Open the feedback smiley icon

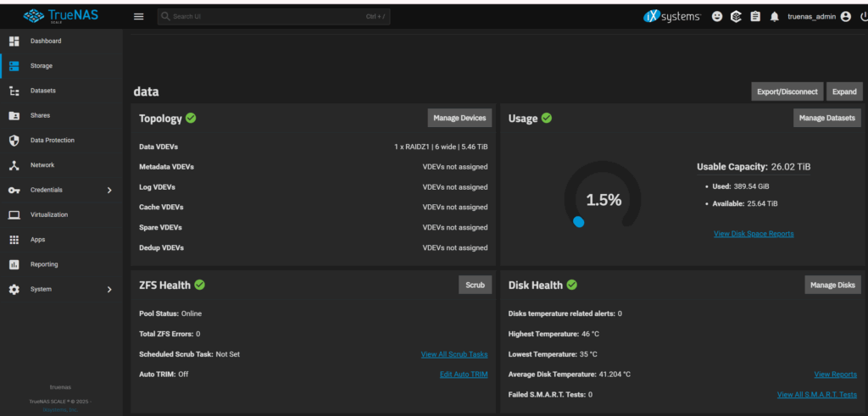(x=717, y=16)
